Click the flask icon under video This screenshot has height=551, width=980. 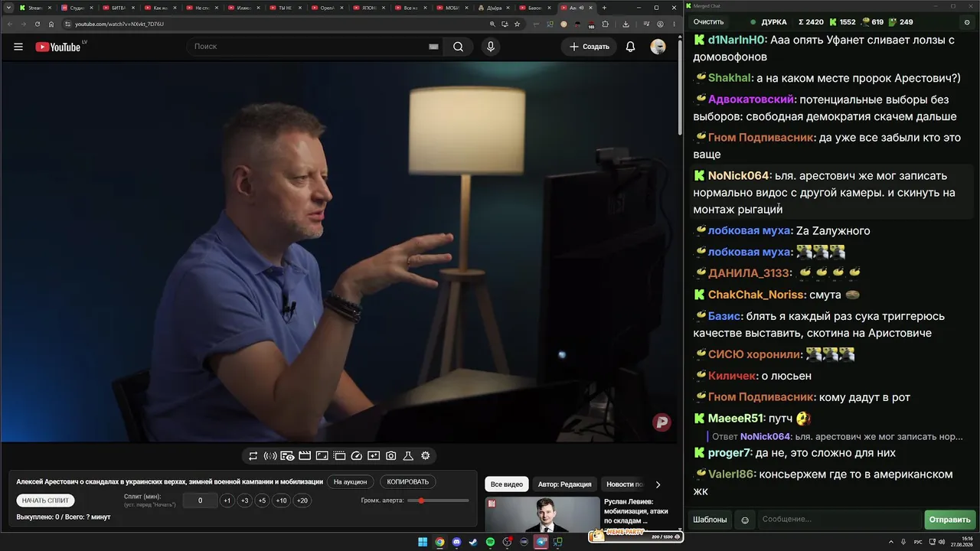408,456
